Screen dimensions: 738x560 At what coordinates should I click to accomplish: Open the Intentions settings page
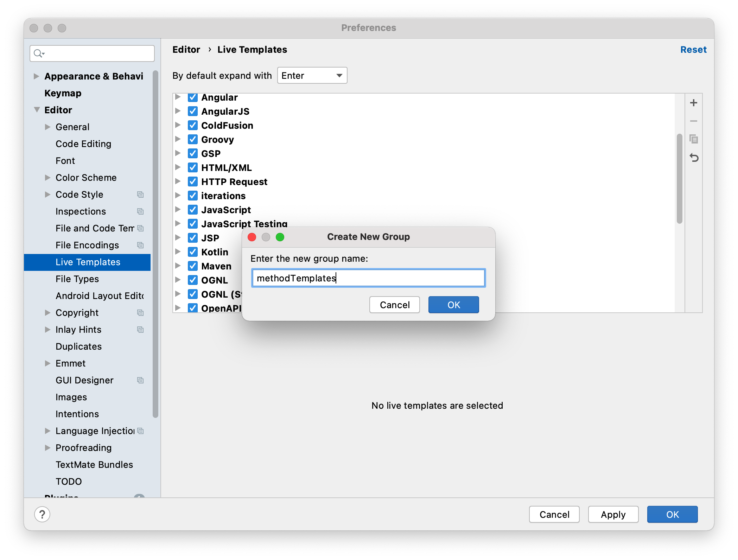[x=77, y=414]
